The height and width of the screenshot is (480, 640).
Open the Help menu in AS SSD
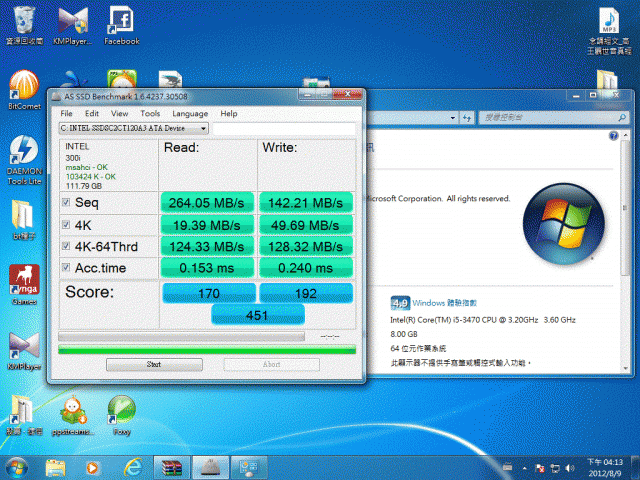click(229, 113)
